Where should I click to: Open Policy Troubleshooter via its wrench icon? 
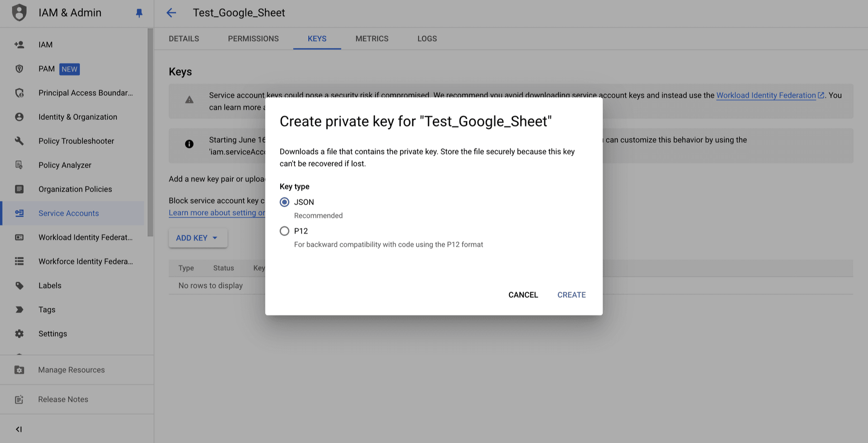[x=19, y=140]
